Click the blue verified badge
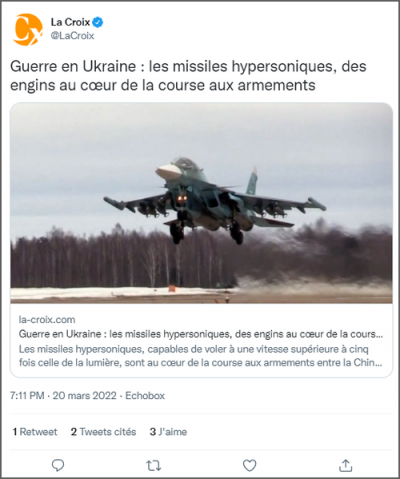The height and width of the screenshot is (479, 400). point(98,22)
